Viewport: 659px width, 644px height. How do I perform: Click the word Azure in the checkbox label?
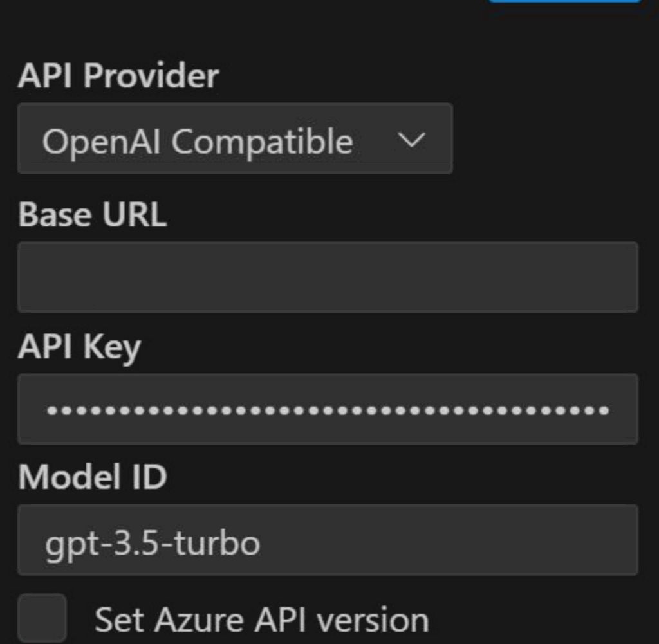pos(200,620)
